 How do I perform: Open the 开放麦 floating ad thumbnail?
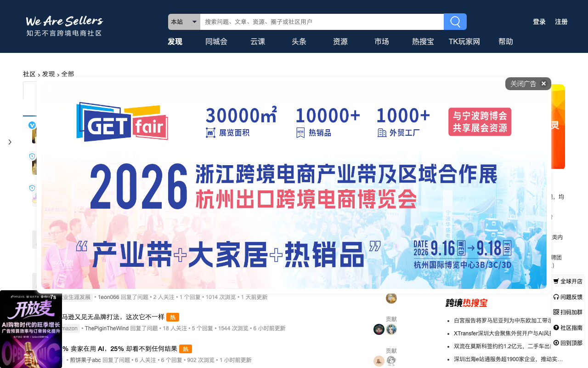[x=31, y=329]
